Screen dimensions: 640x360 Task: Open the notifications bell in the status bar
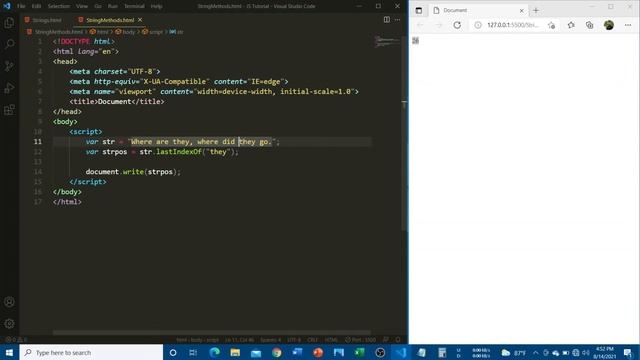[398, 340]
